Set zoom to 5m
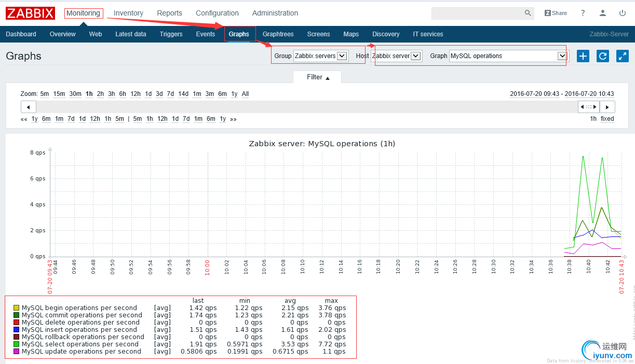The image size is (635, 364). point(45,94)
